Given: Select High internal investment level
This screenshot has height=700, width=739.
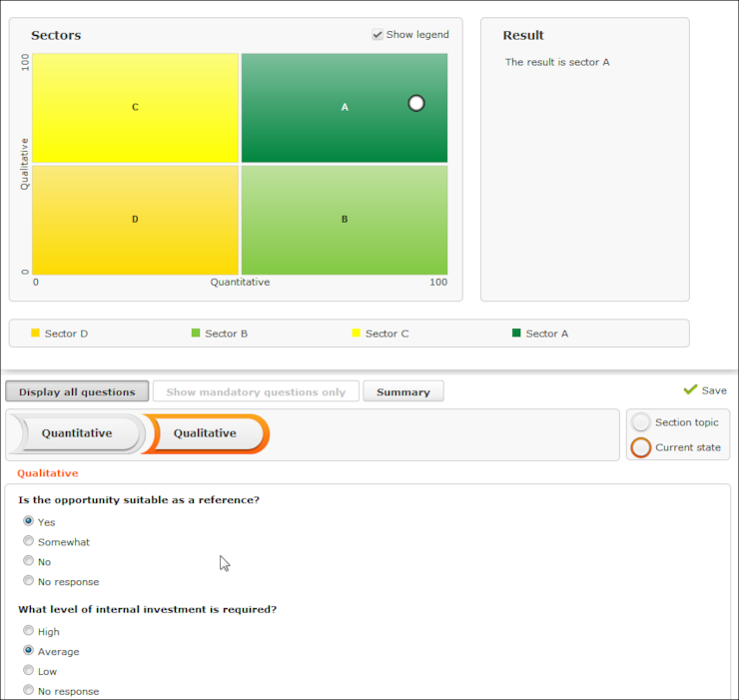Looking at the screenshot, I should tap(28, 630).
